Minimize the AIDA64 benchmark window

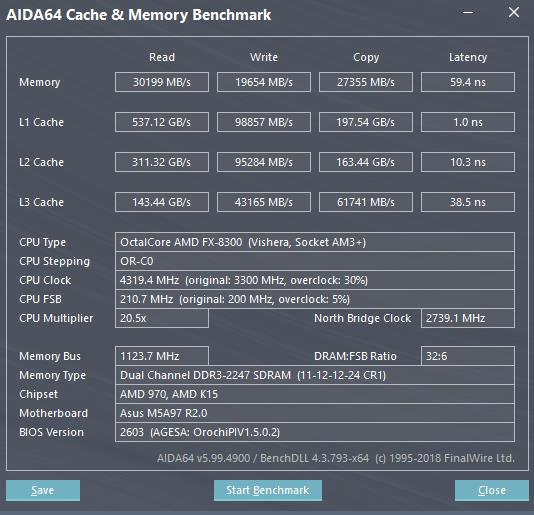point(468,13)
